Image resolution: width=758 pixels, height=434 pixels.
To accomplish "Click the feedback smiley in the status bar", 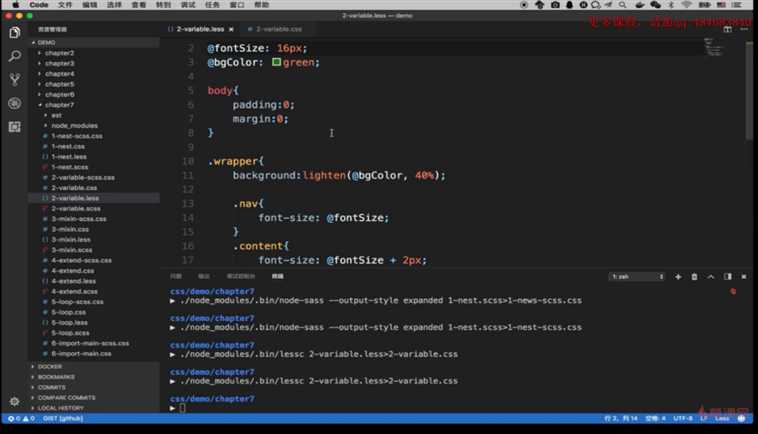I will [742, 419].
